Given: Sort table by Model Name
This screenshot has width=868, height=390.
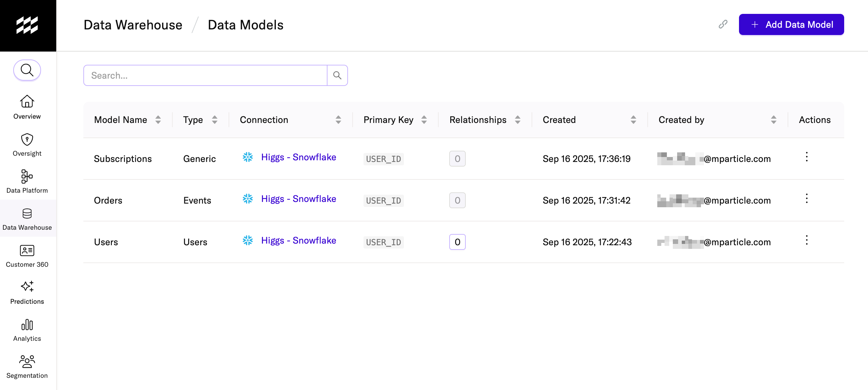Looking at the screenshot, I should pyautogui.click(x=158, y=120).
